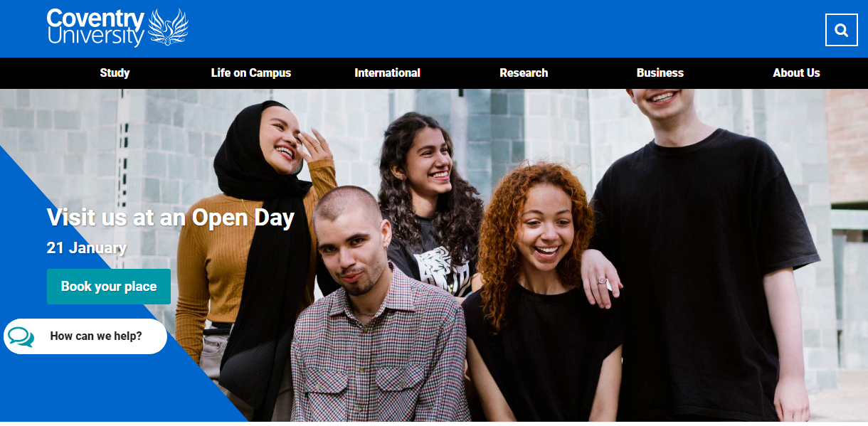Select About Us in the navigation
This screenshot has width=868, height=426.
(796, 73)
